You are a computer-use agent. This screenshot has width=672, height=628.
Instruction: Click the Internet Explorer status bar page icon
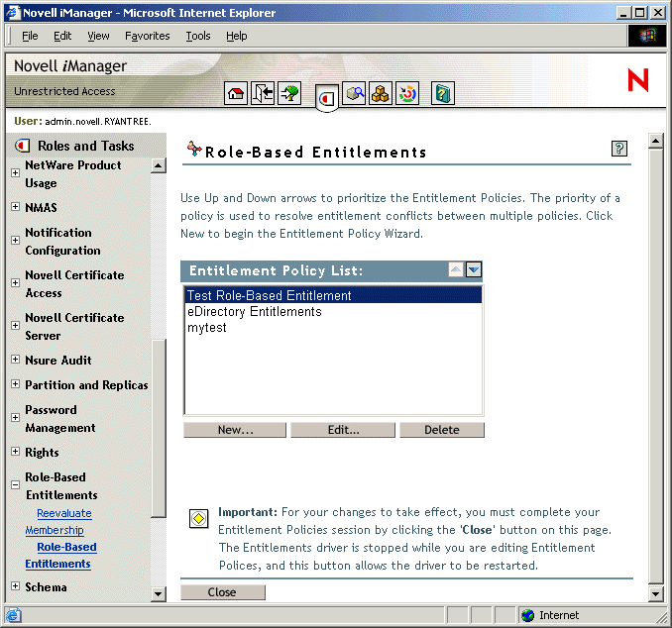coord(13,615)
